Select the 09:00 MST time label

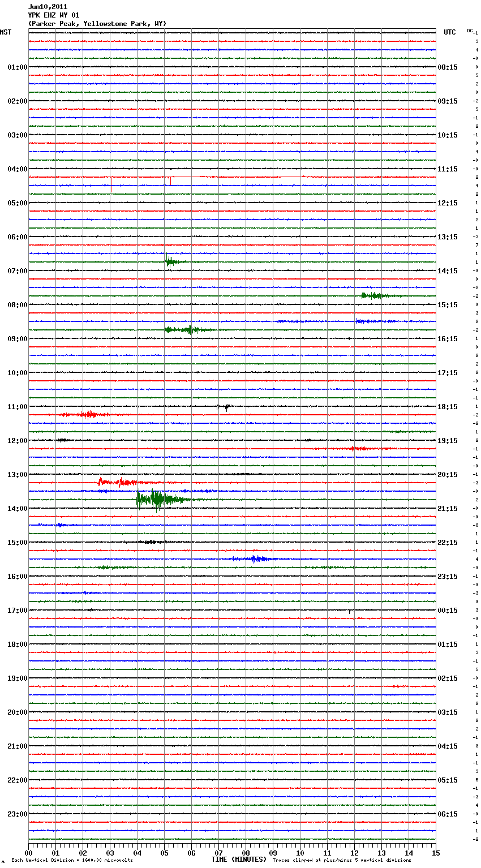pyautogui.click(x=18, y=339)
